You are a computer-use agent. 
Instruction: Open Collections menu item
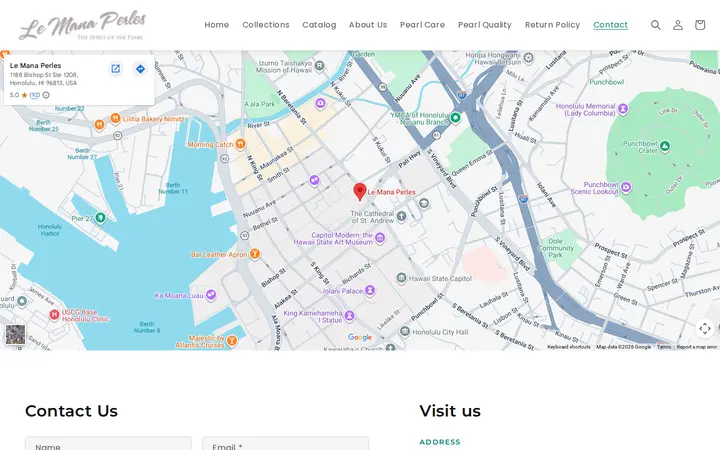266,25
